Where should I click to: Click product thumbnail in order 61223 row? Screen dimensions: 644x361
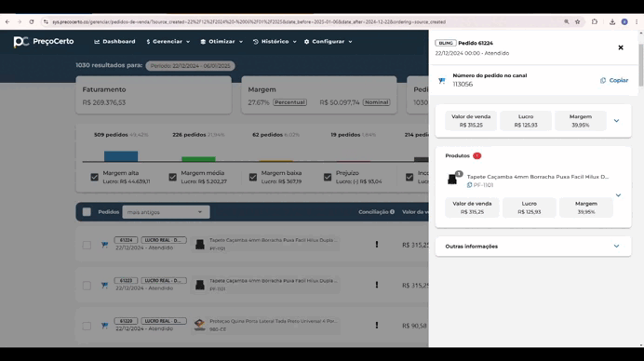point(200,285)
